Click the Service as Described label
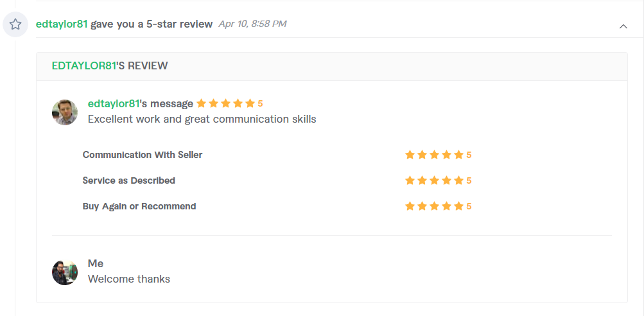Screen dimensions: 644x316 pos(129,180)
